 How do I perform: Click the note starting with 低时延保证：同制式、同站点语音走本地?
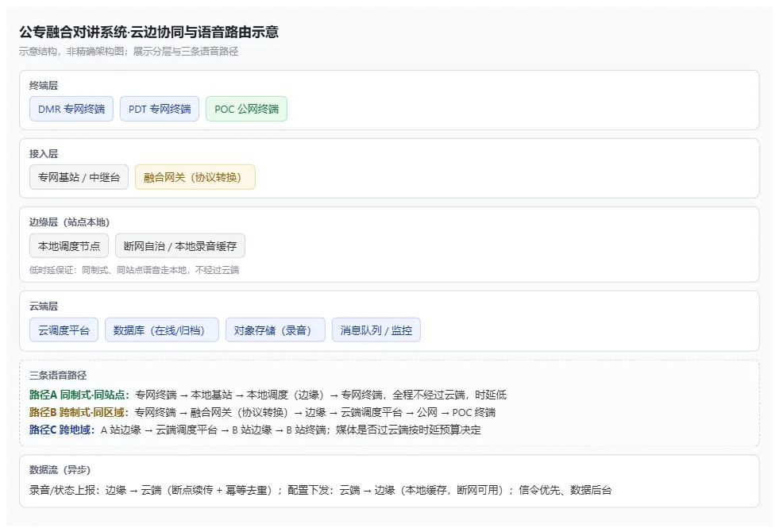click(134, 270)
